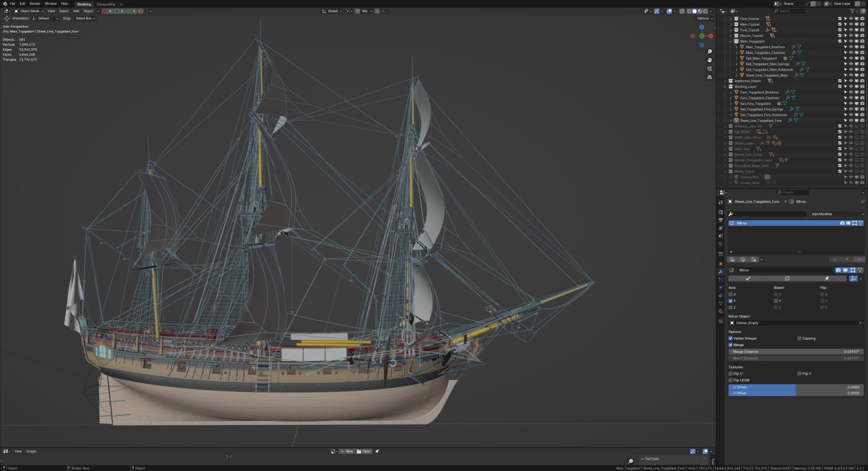Enable the Flip UDIM checkbox
The image size is (868, 471).
pyautogui.click(x=731, y=380)
